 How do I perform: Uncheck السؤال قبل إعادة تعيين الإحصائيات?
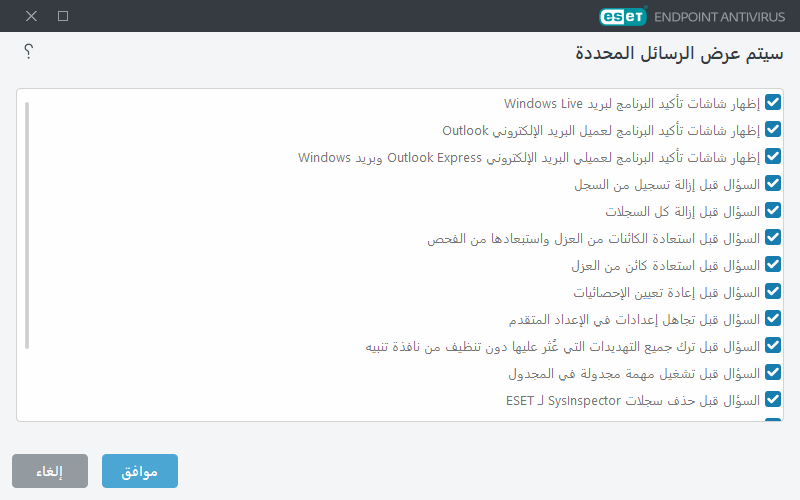[773, 292]
